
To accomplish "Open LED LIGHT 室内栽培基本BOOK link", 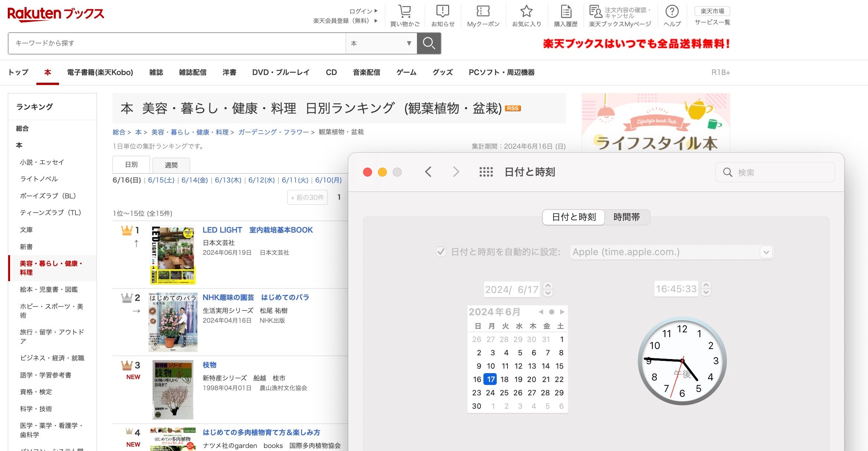I will tap(257, 230).
